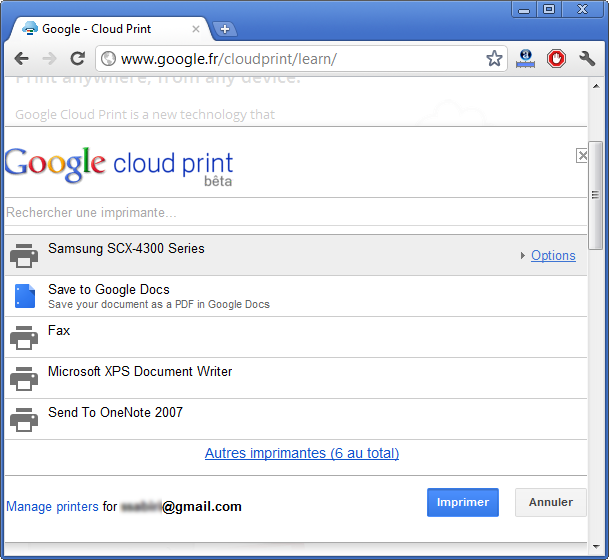Click the page scrollbar down arrow
The width and height of the screenshot is (609, 560).
coord(596,547)
